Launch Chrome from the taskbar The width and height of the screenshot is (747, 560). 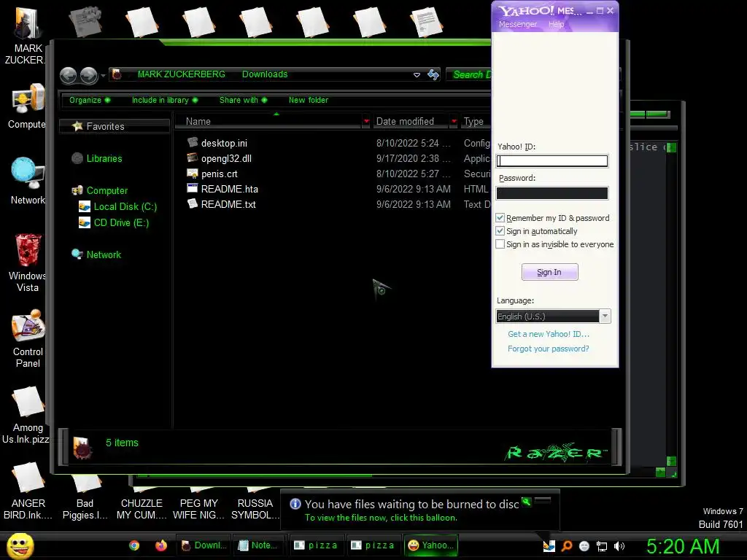click(x=134, y=545)
